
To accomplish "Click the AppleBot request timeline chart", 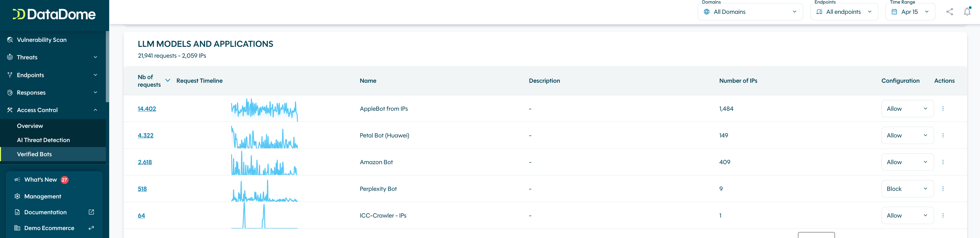I will (264, 109).
